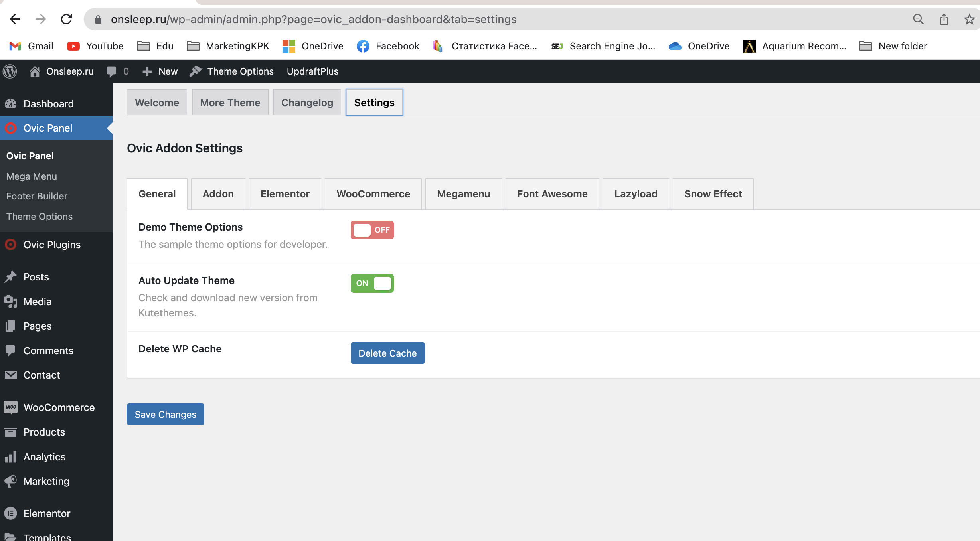Open Posts in the sidebar
The width and height of the screenshot is (980, 541).
click(56, 277)
